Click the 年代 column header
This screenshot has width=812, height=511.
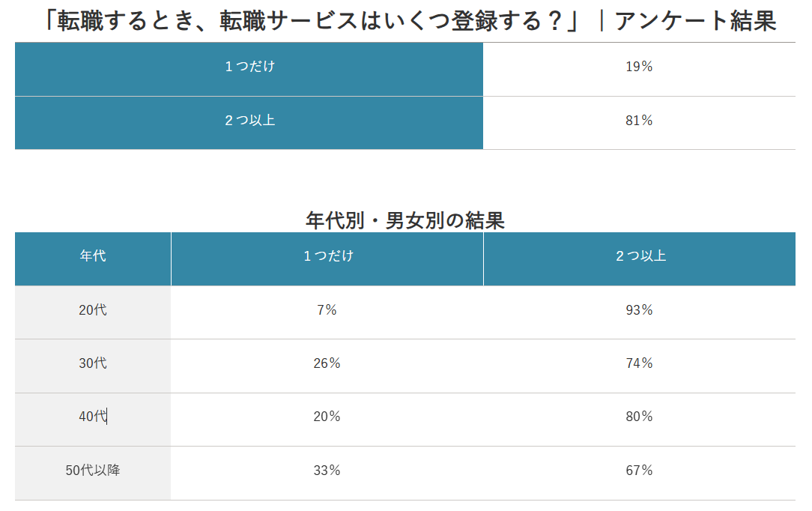pos(93,256)
